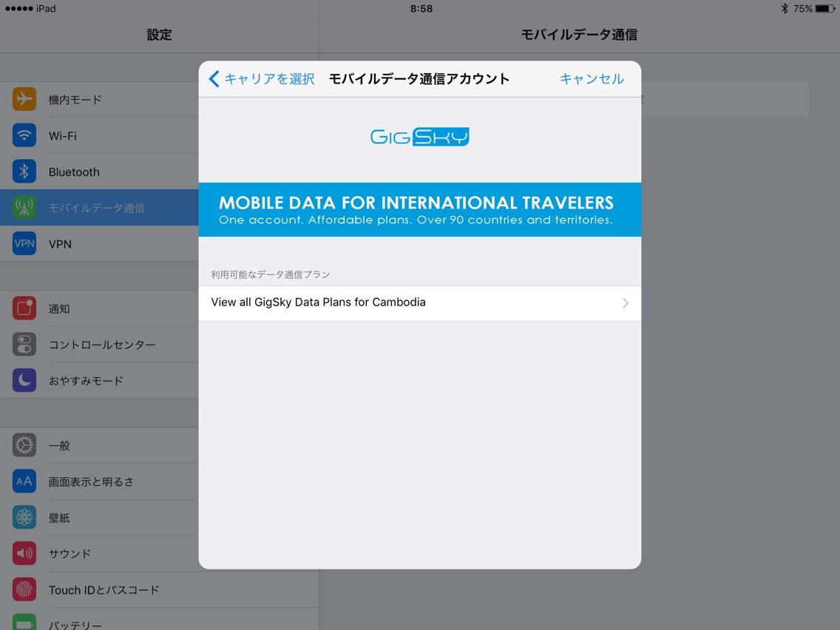Tap the VPN icon in sidebar
The image size is (840, 630).
click(x=24, y=243)
